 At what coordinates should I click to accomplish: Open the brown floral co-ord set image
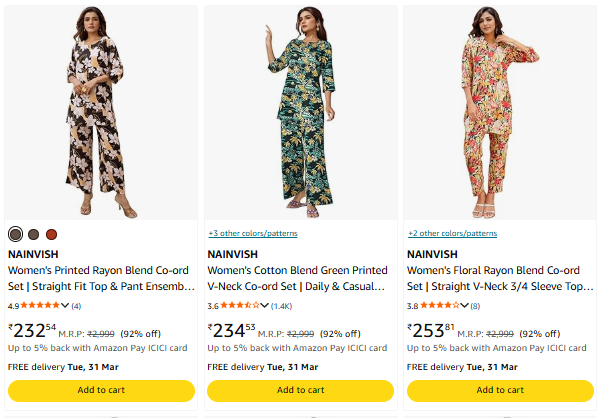coord(101,112)
